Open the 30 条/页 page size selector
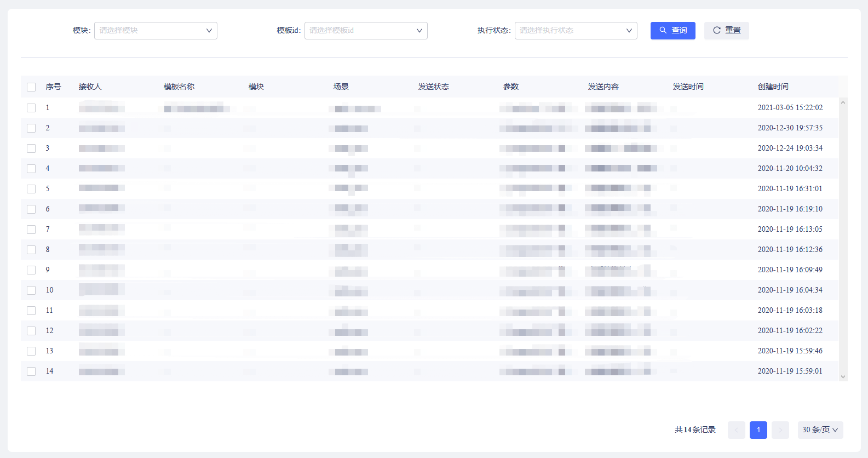Image resolution: width=868 pixels, height=458 pixels. tap(820, 430)
